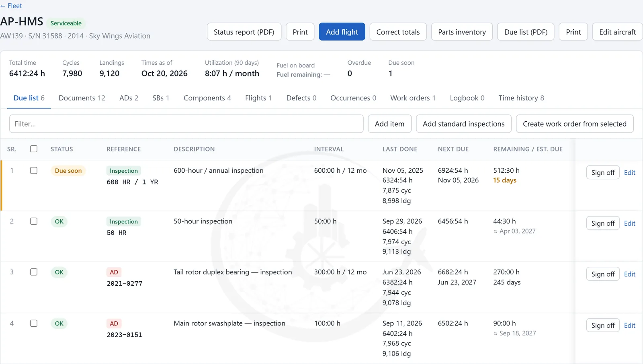643x364 pixels.
Task: Sign off the 50-hour inspection
Action: coord(603,223)
